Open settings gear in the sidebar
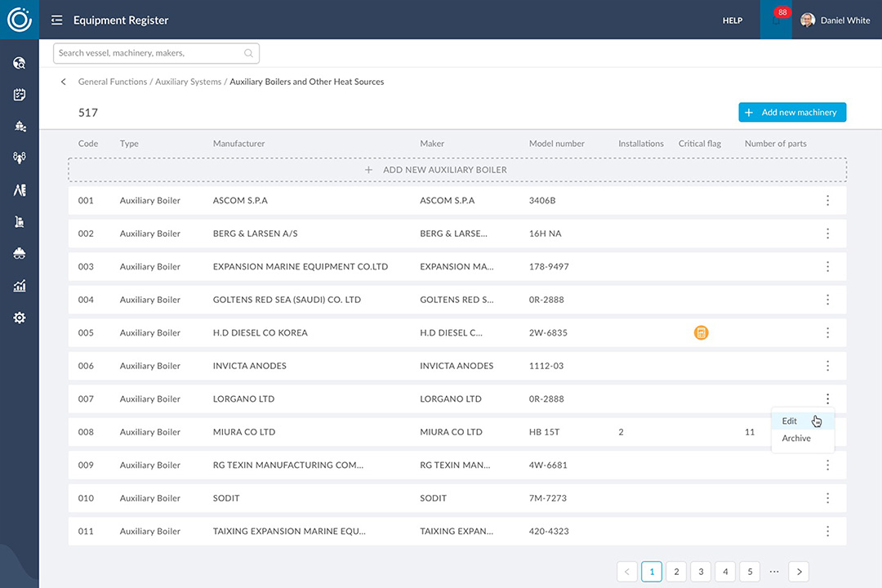Image resolution: width=882 pixels, height=588 pixels. click(x=20, y=318)
